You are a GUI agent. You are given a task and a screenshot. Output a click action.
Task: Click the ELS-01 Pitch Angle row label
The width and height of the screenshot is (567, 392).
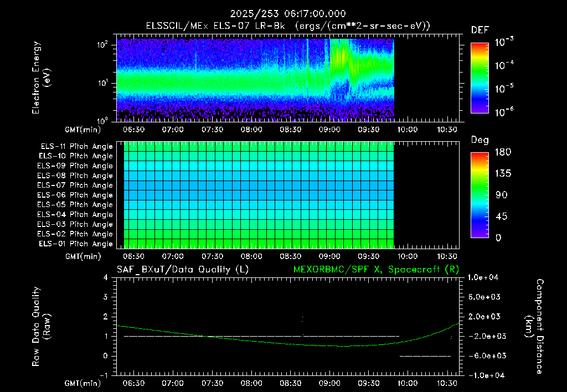click(76, 244)
